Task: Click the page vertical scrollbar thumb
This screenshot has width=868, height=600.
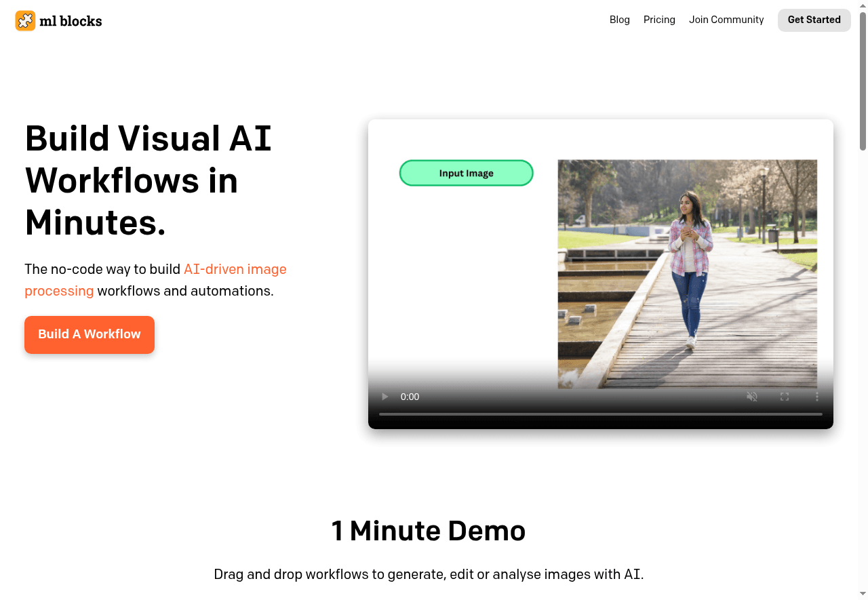Action: (863, 81)
